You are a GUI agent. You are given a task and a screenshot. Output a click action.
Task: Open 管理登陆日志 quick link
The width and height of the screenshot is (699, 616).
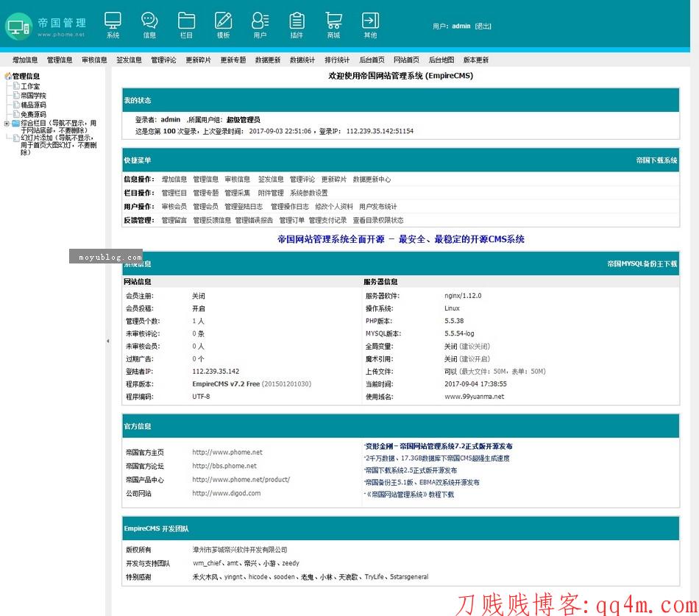(x=244, y=207)
